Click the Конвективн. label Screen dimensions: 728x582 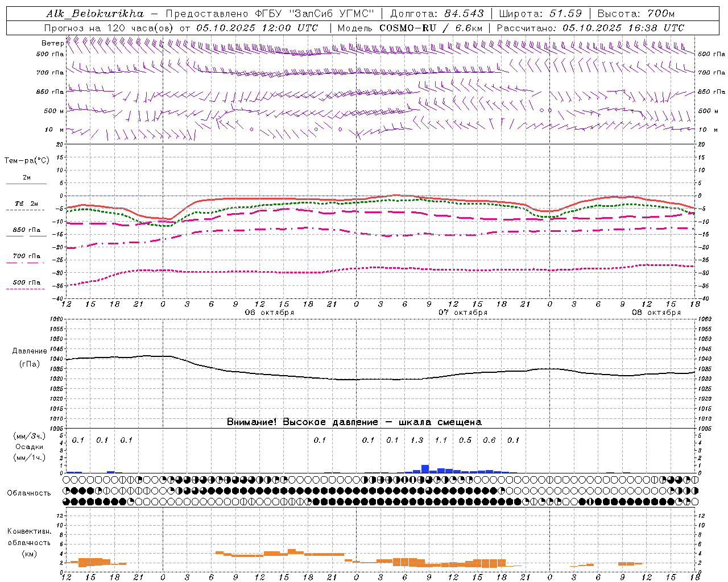pos(29,531)
